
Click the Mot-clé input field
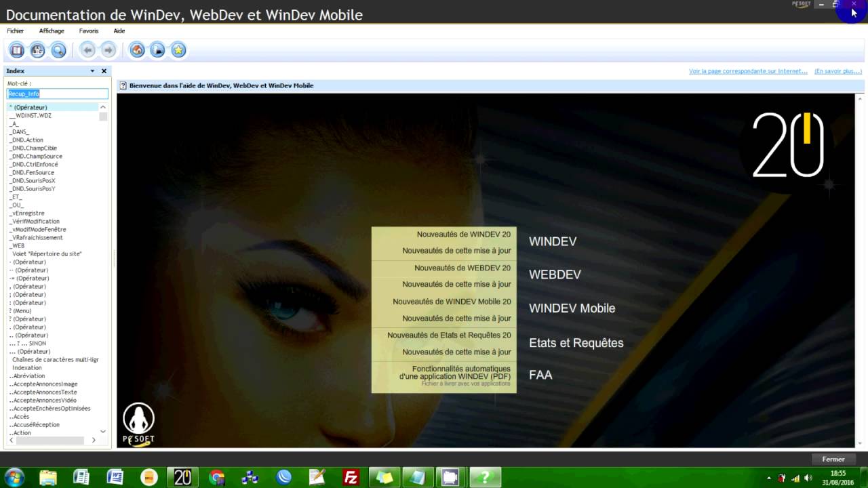click(x=58, y=94)
